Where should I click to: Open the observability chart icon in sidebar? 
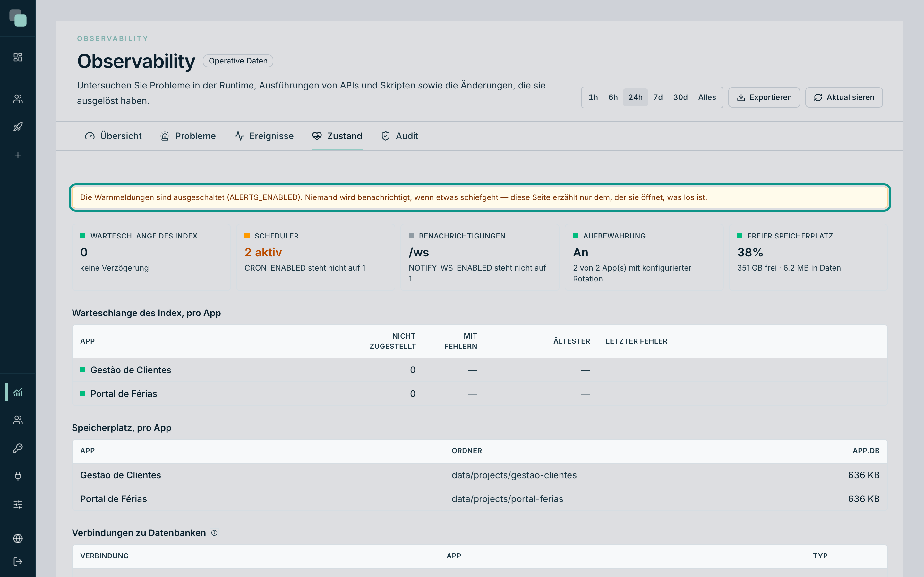[18, 392]
